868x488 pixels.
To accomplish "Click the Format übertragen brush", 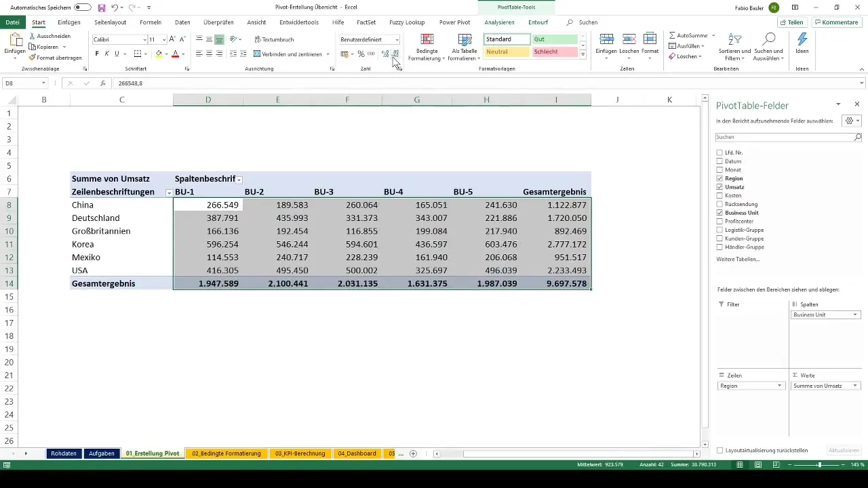I will click(33, 58).
